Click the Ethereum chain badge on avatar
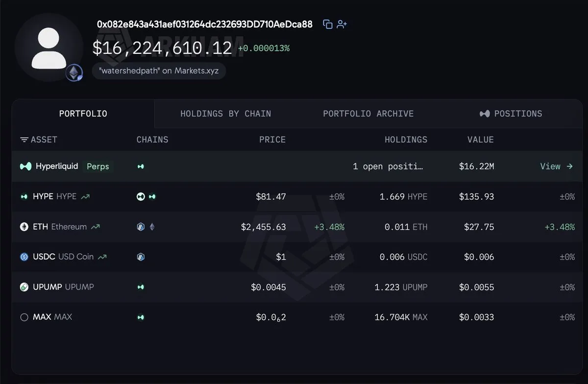Viewport: 588px width, 384px height. coord(74,73)
